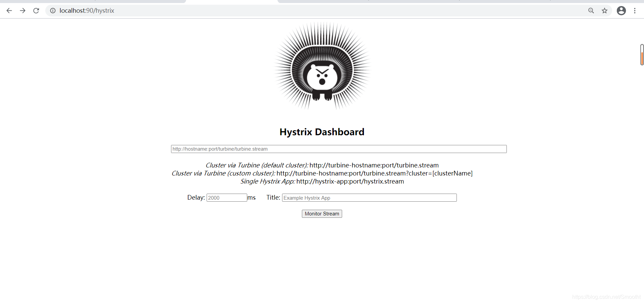Screen dimensions: 644x303
Task: Click the Title input field
Action: point(369,198)
